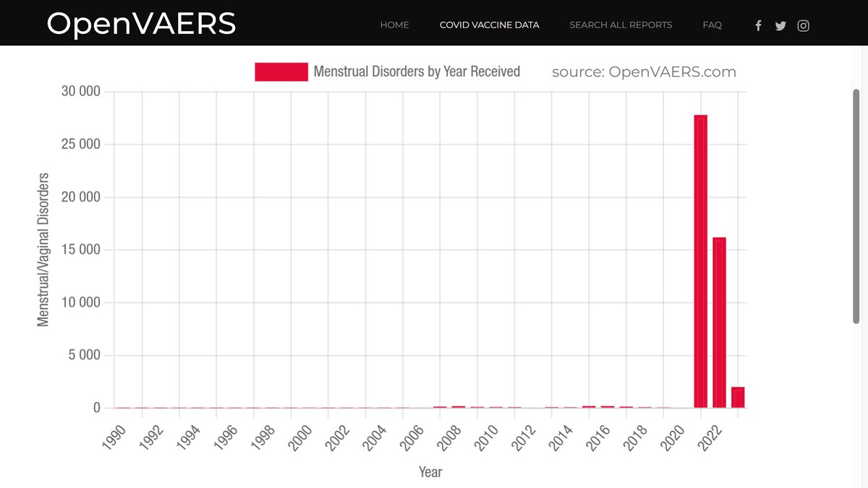Open the OpenVAERS Instagram icon

[804, 25]
